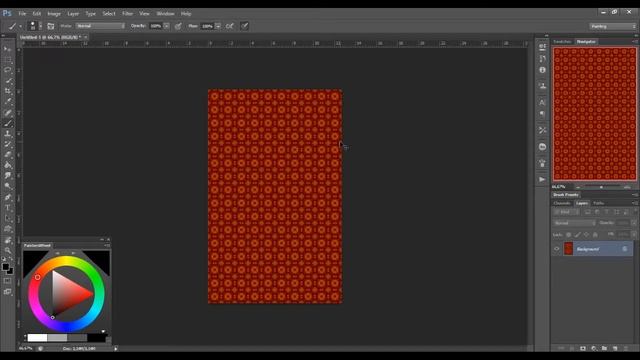Hide the Background layer eye icon

coord(556,249)
